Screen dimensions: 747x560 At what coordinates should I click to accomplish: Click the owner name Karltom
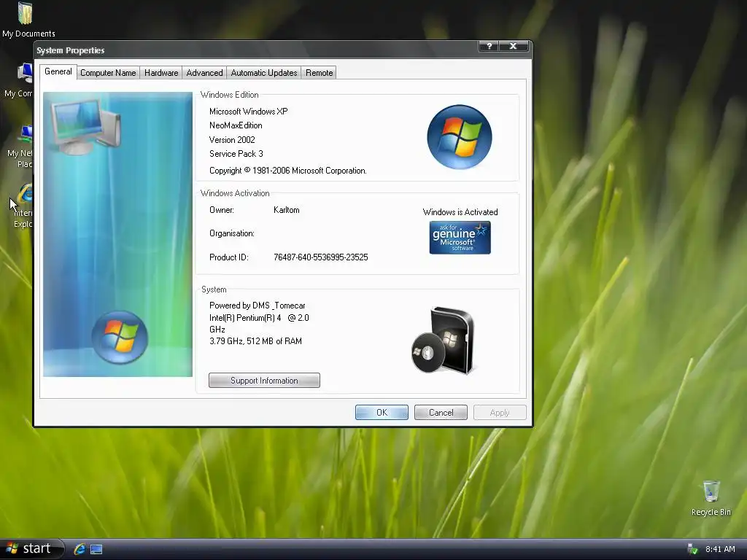click(x=286, y=210)
